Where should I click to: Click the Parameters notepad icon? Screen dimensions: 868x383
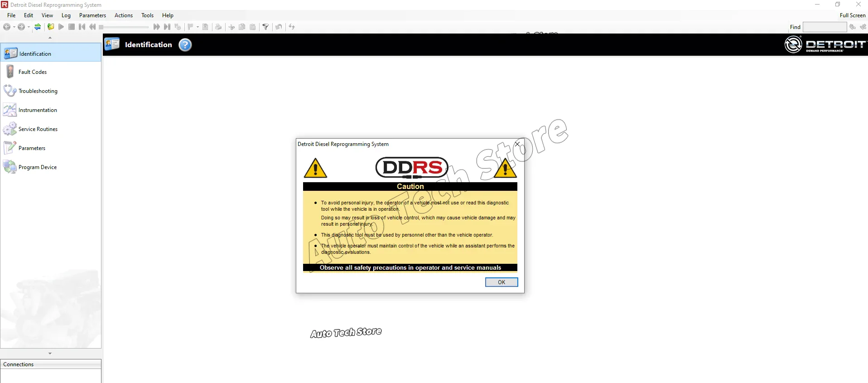point(10,148)
